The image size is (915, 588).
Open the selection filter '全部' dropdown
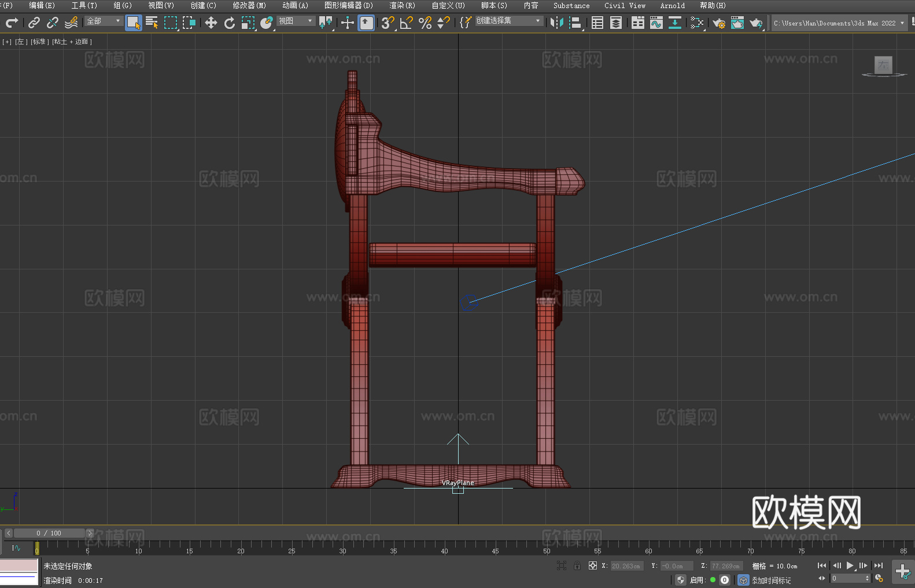coord(104,21)
